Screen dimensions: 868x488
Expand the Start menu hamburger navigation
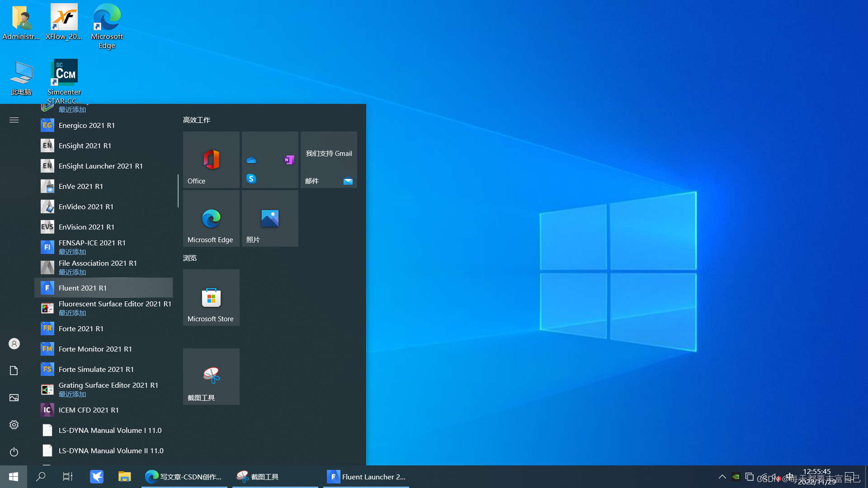tap(14, 120)
